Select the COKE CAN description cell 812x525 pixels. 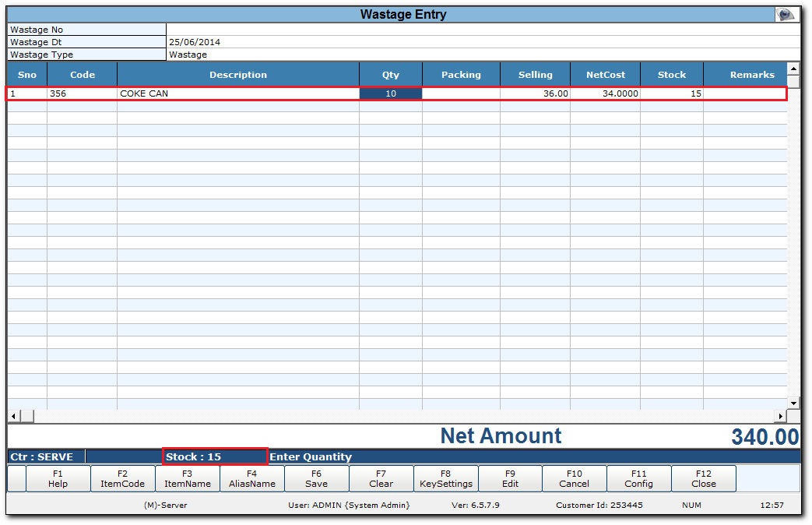click(x=237, y=93)
